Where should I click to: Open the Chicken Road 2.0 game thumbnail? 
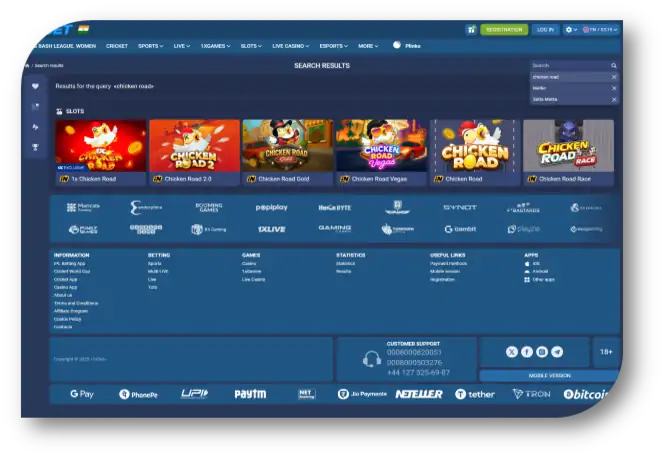click(x=194, y=146)
